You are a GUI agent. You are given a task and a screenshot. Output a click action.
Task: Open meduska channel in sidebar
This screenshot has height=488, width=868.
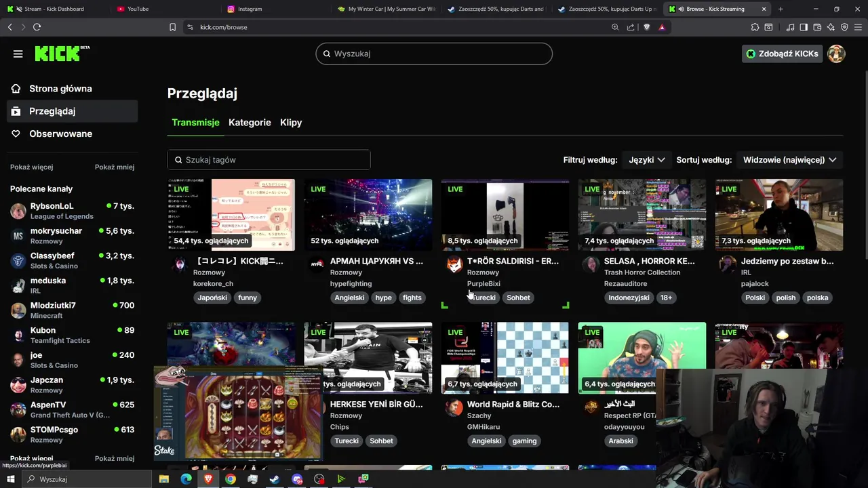coord(72,285)
